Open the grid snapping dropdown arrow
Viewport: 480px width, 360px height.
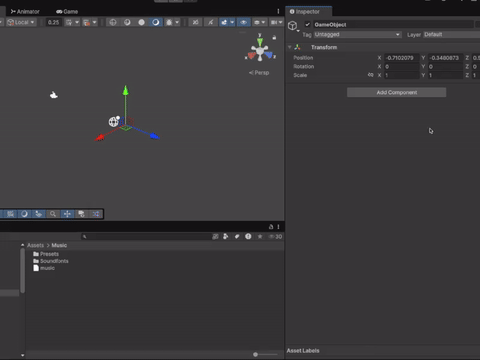(x=77, y=22)
